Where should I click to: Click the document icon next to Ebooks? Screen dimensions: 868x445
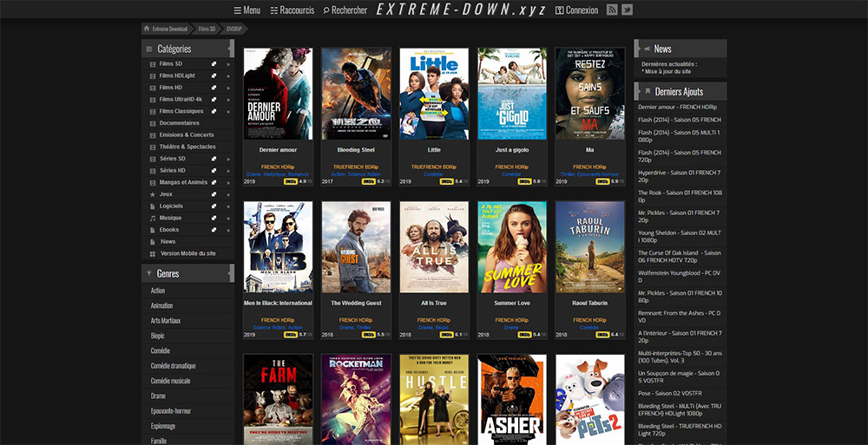[x=153, y=230]
